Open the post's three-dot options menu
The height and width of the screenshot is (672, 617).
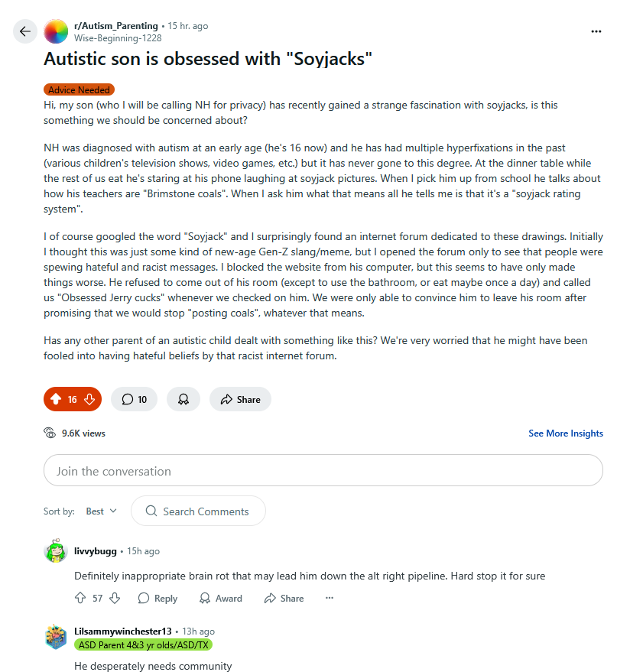coord(596,31)
